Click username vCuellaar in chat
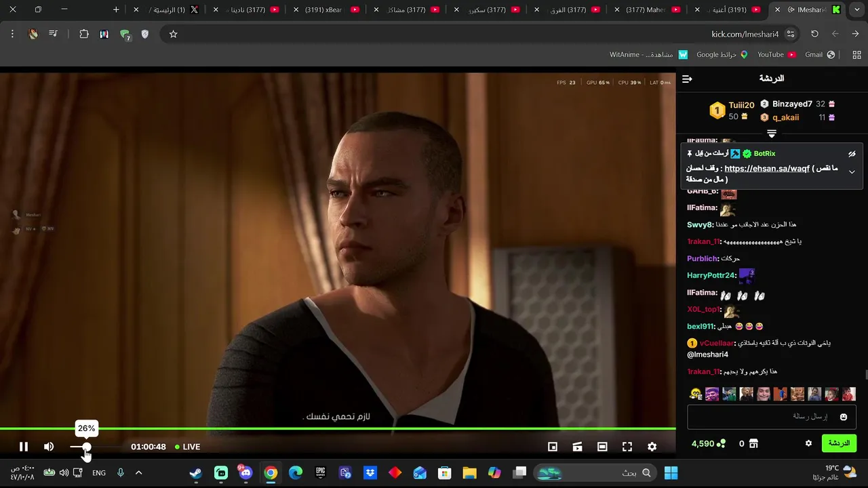The width and height of the screenshot is (868, 488). tap(716, 343)
